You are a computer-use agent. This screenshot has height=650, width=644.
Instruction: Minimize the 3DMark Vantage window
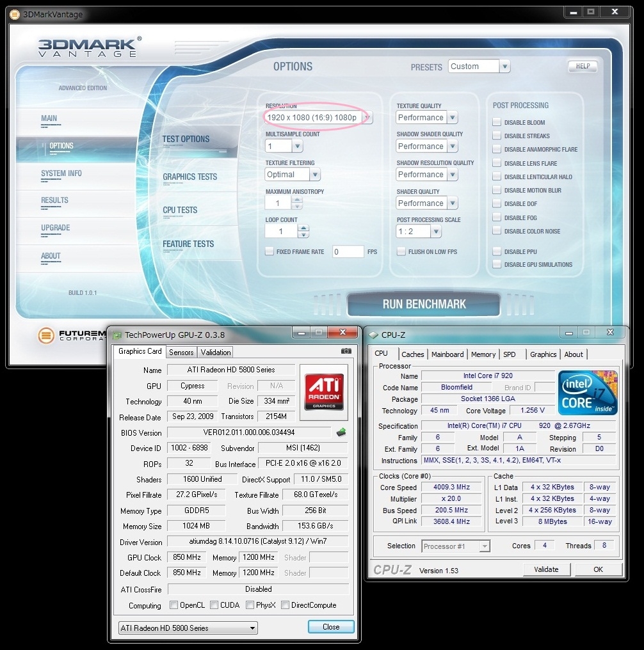pyautogui.click(x=574, y=12)
